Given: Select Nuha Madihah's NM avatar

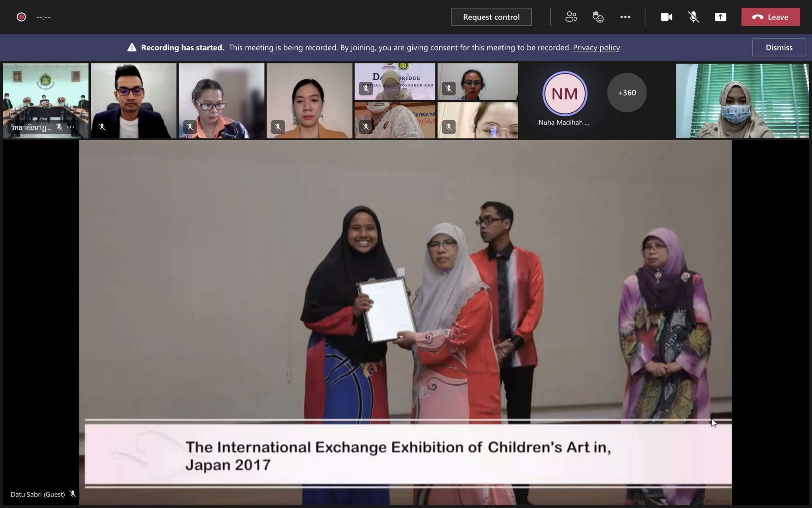Looking at the screenshot, I should point(565,94).
